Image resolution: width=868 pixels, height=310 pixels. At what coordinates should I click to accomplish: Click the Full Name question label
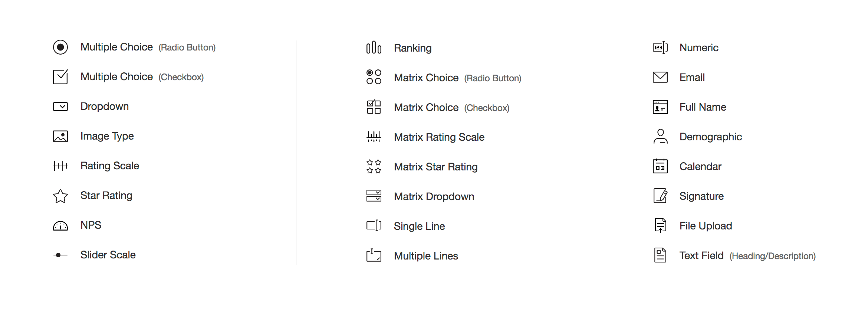point(703,107)
